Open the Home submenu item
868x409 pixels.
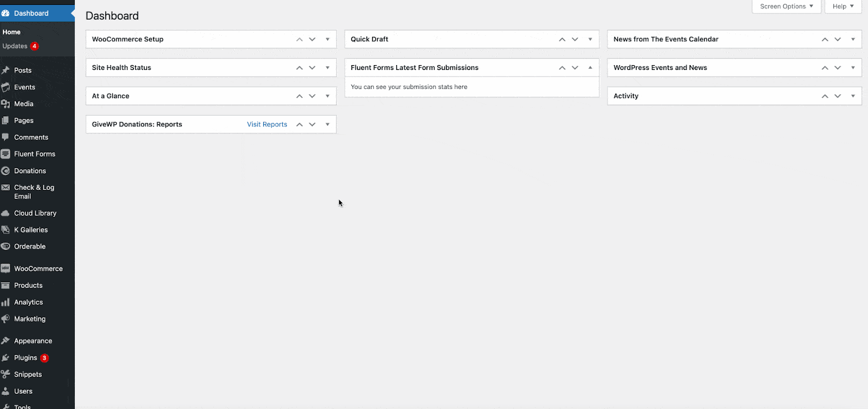tap(11, 32)
